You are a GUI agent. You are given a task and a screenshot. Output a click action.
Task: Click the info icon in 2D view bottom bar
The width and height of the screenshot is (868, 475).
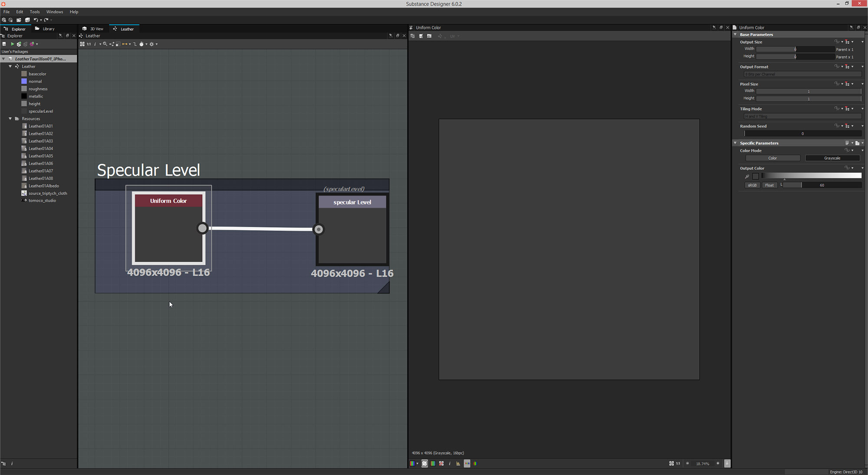click(x=450, y=463)
